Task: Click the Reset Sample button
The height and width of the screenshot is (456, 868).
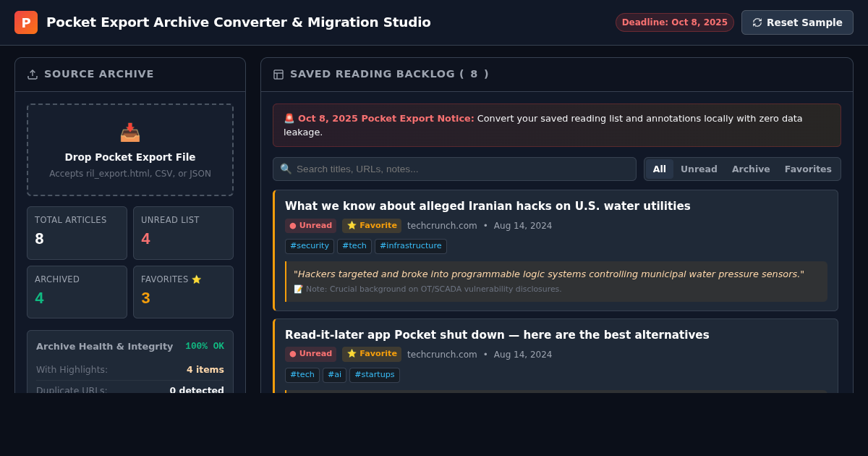Action: click(x=797, y=22)
